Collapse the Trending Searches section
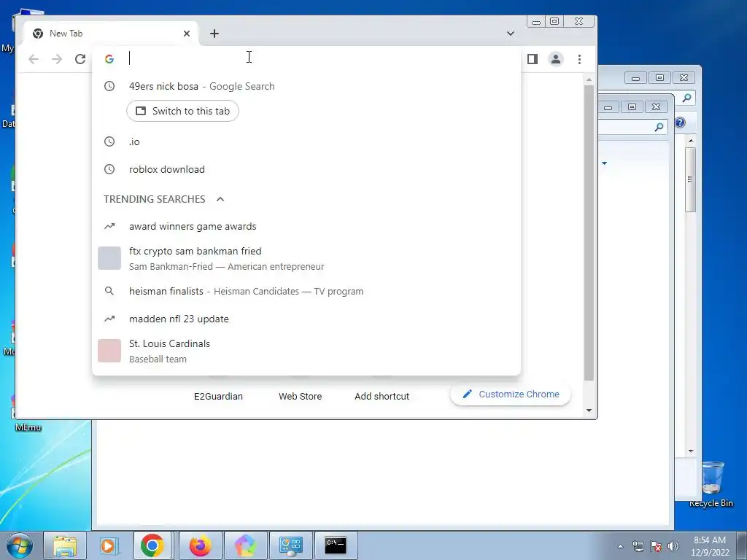This screenshot has width=747, height=560. 220,199
